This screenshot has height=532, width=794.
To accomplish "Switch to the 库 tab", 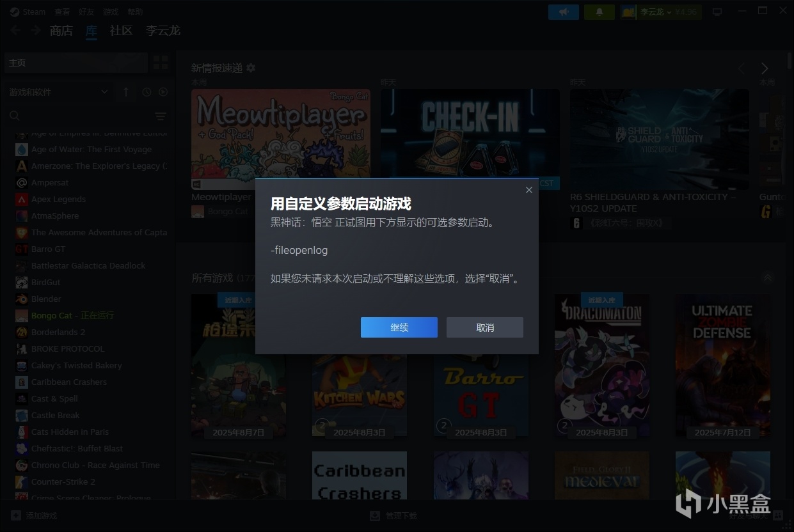I will (x=91, y=31).
